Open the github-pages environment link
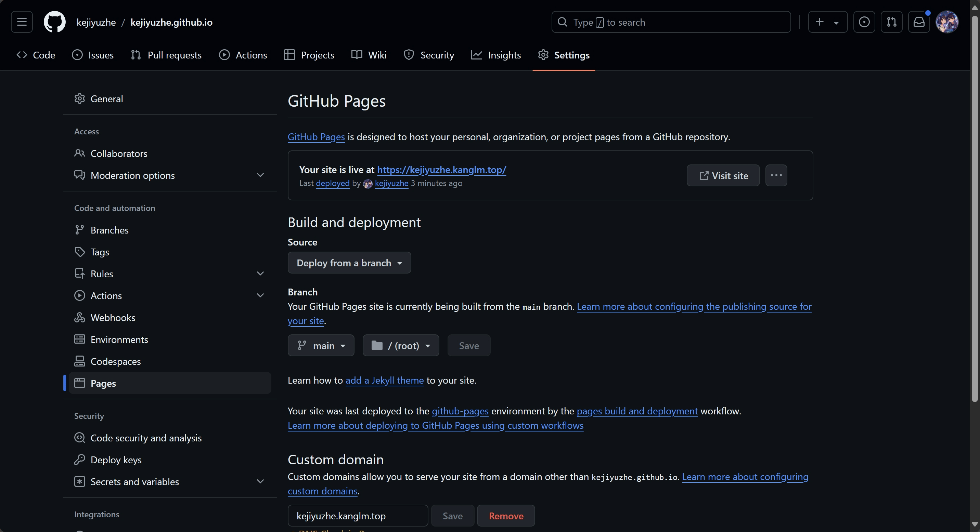 pyautogui.click(x=460, y=411)
